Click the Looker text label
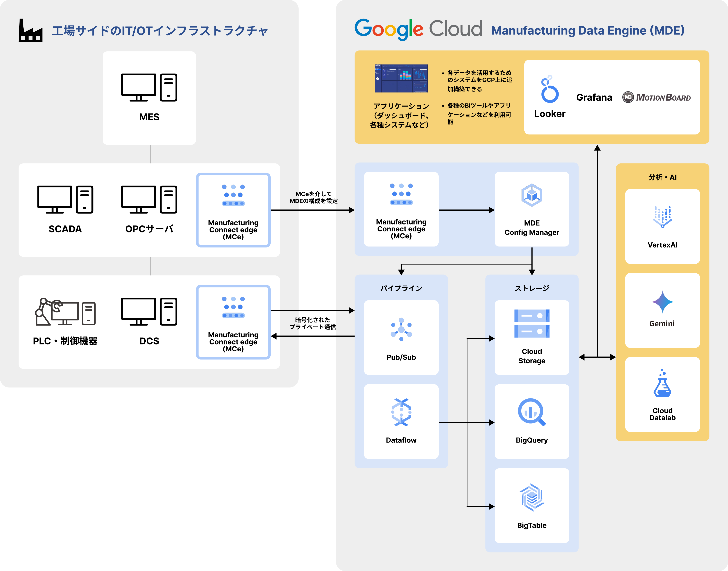This screenshot has width=728, height=571. point(550,114)
